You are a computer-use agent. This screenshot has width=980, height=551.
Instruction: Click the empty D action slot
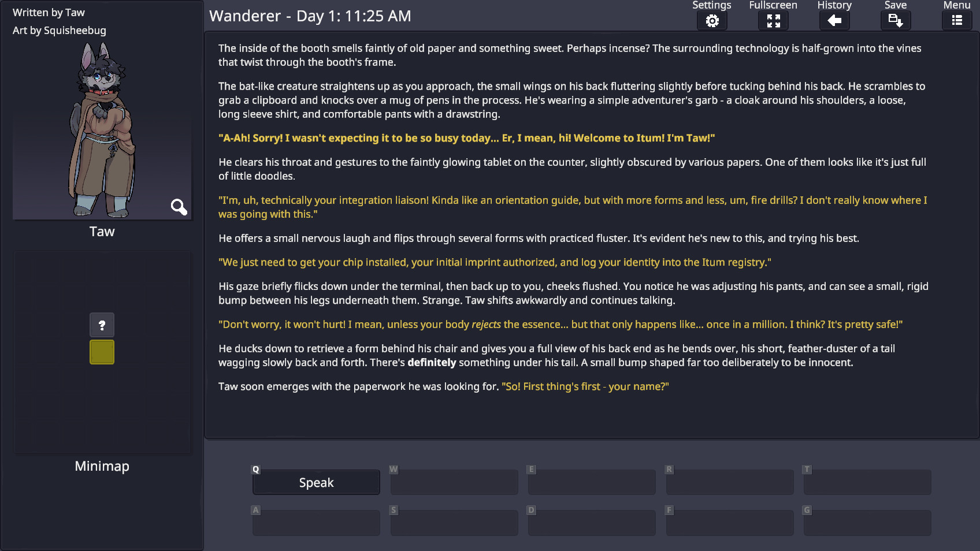click(592, 523)
